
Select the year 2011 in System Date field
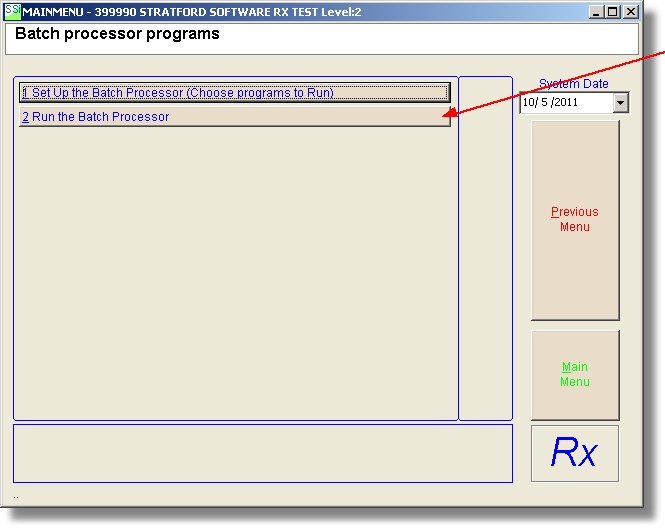click(567, 102)
